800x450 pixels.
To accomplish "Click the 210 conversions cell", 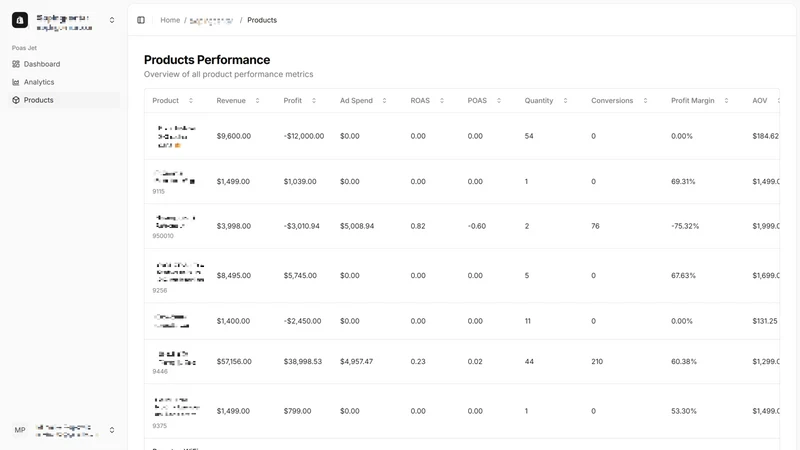I will (x=597, y=361).
